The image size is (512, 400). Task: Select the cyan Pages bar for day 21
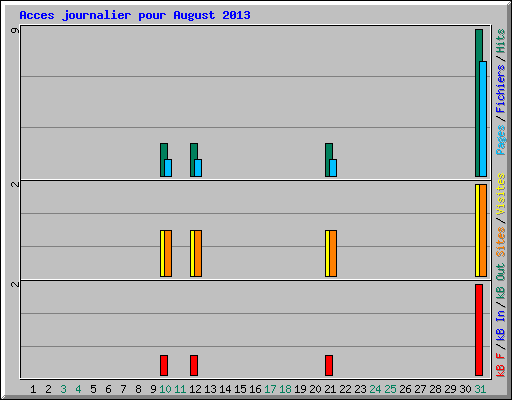point(333,168)
